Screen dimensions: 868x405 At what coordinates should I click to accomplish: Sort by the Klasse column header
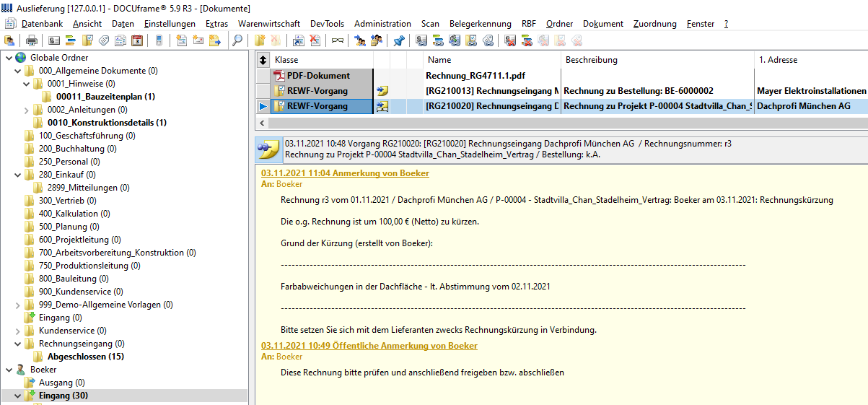pyautogui.click(x=322, y=60)
